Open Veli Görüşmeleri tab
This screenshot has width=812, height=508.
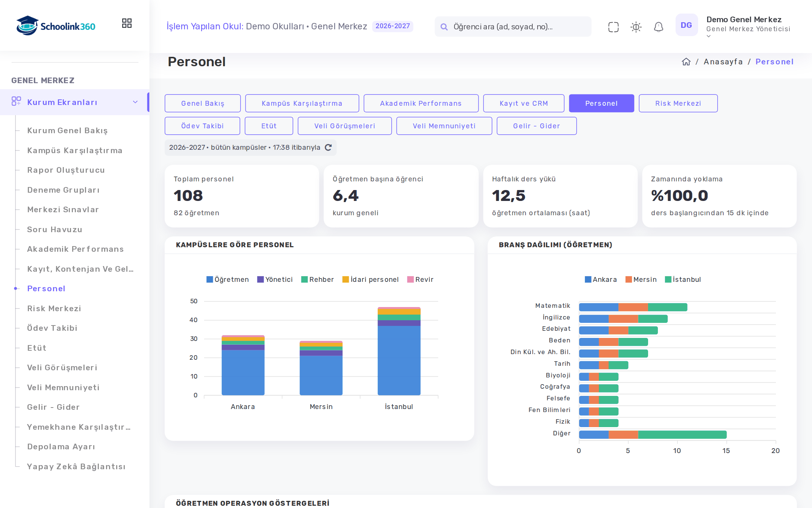point(344,126)
